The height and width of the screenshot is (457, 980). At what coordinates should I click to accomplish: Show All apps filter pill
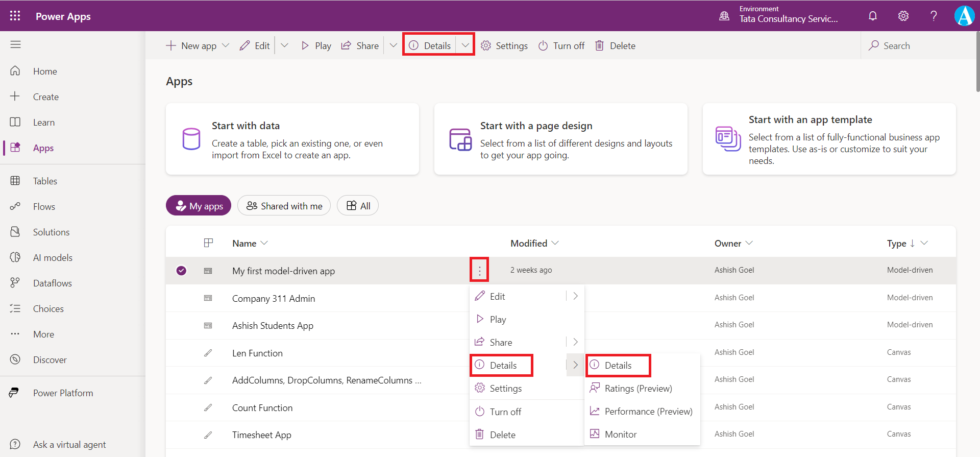coord(358,206)
